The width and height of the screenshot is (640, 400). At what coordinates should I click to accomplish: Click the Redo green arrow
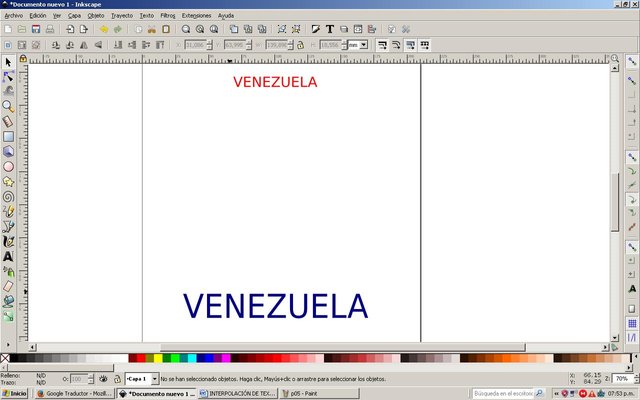[118, 29]
